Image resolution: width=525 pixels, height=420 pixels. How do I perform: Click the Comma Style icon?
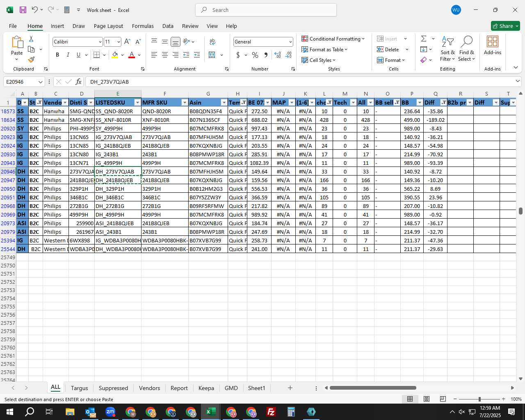(266, 55)
